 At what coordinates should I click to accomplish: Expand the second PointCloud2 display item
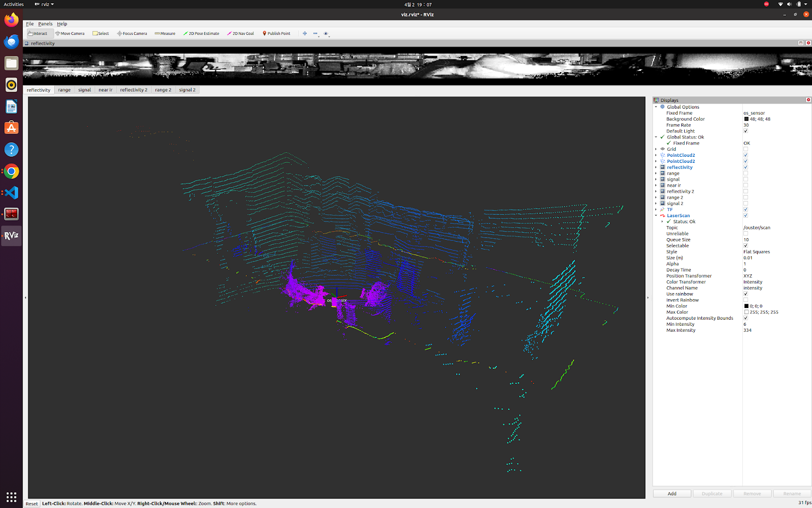coord(656,161)
